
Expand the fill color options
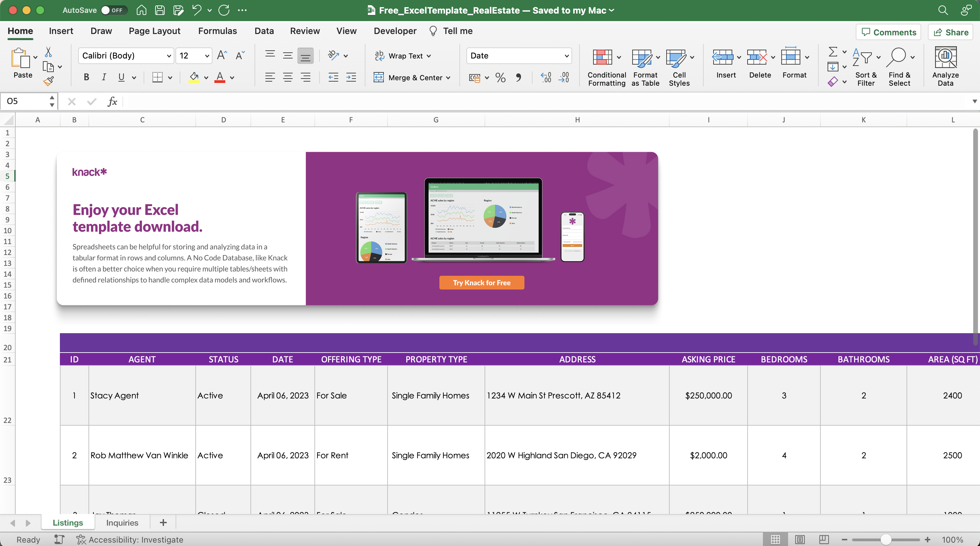(207, 77)
